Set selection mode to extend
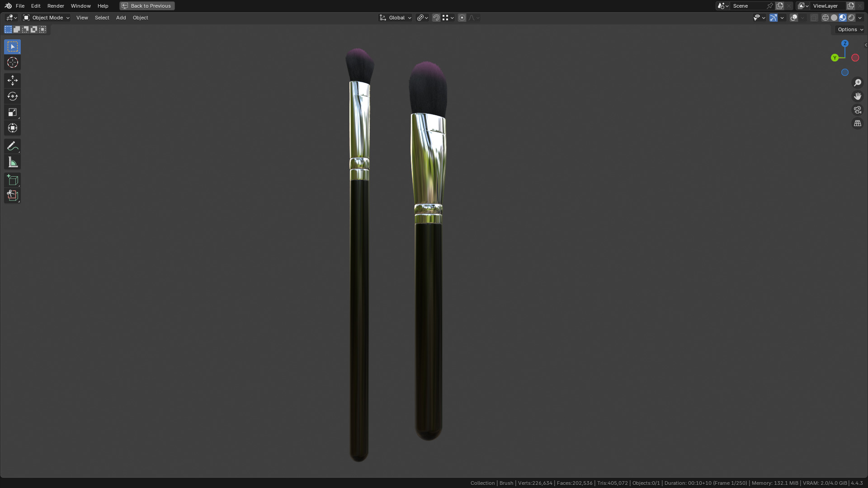Image resolution: width=868 pixels, height=488 pixels. click(x=17, y=29)
